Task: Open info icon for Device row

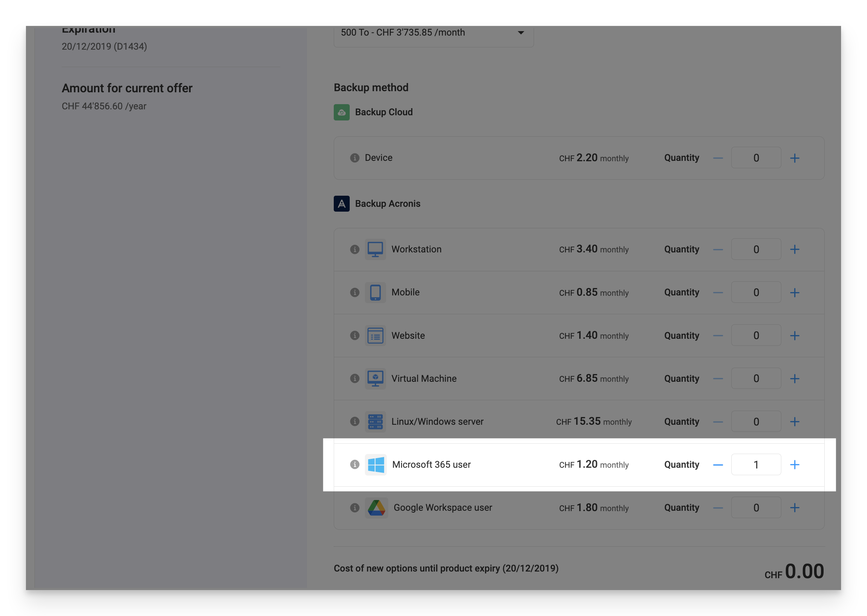Action: tap(355, 158)
